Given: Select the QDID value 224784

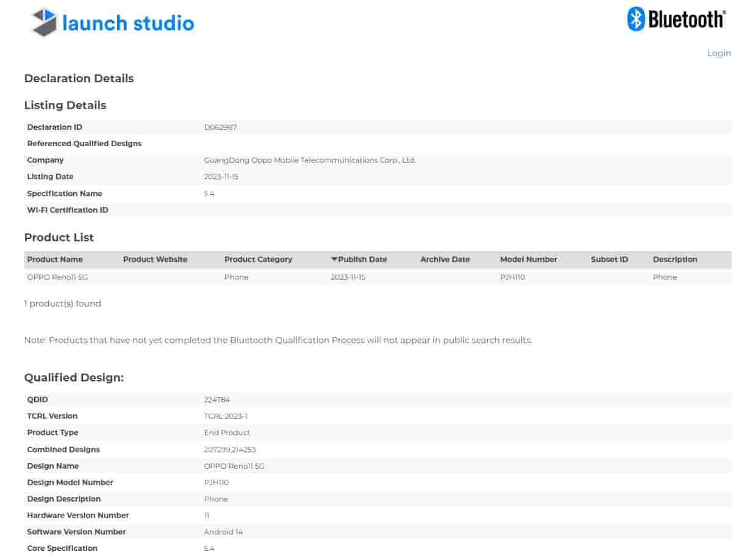Looking at the screenshot, I should click(216, 399).
